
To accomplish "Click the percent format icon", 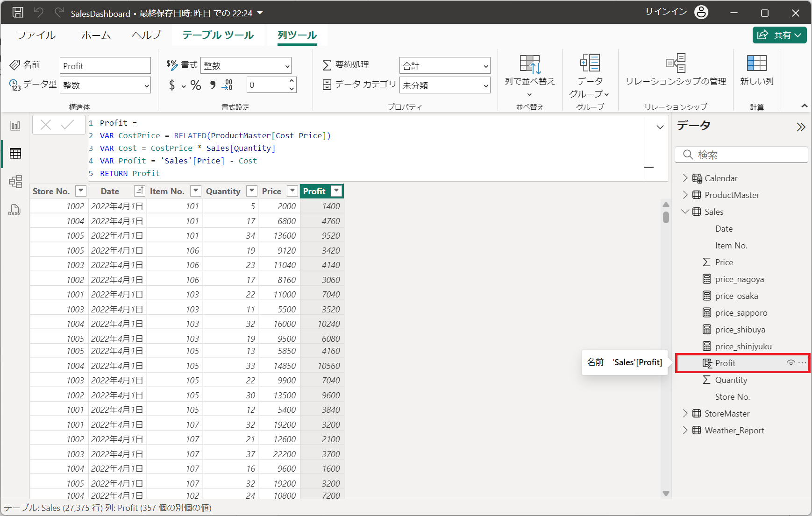I will [196, 85].
